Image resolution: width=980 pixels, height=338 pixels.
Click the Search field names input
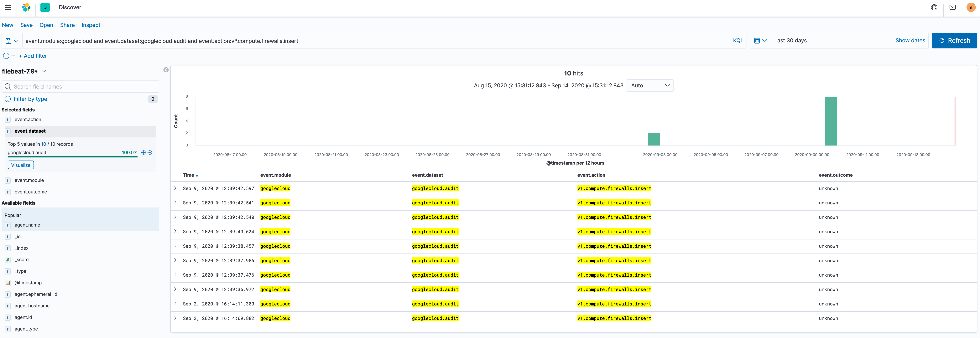tap(80, 86)
